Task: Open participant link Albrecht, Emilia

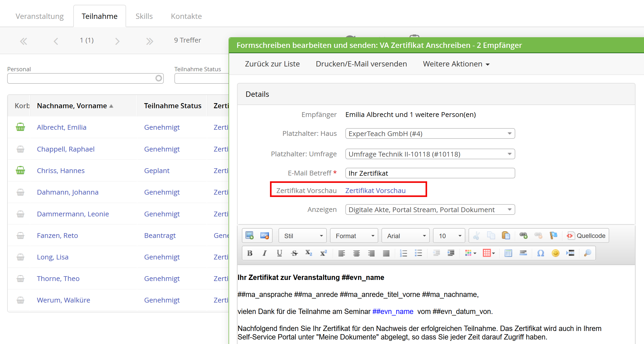Action: 62,127
